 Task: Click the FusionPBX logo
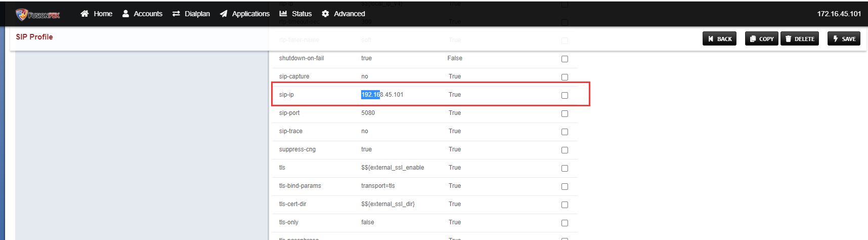(x=37, y=15)
